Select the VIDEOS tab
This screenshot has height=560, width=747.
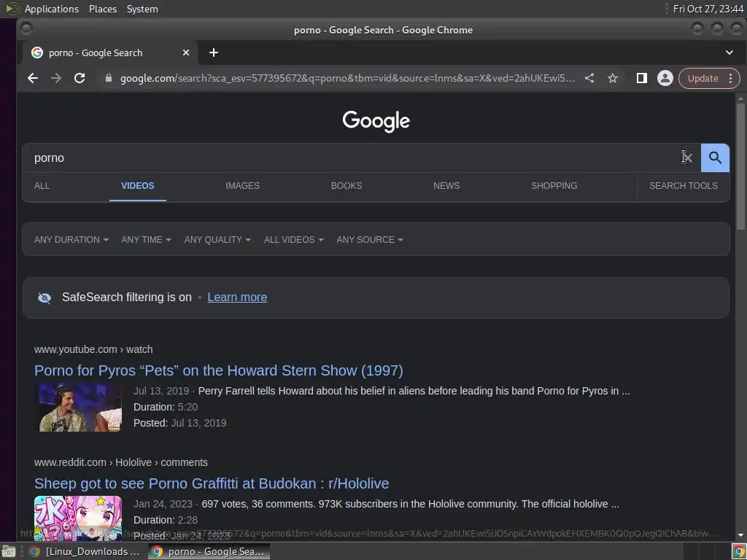[138, 186]
